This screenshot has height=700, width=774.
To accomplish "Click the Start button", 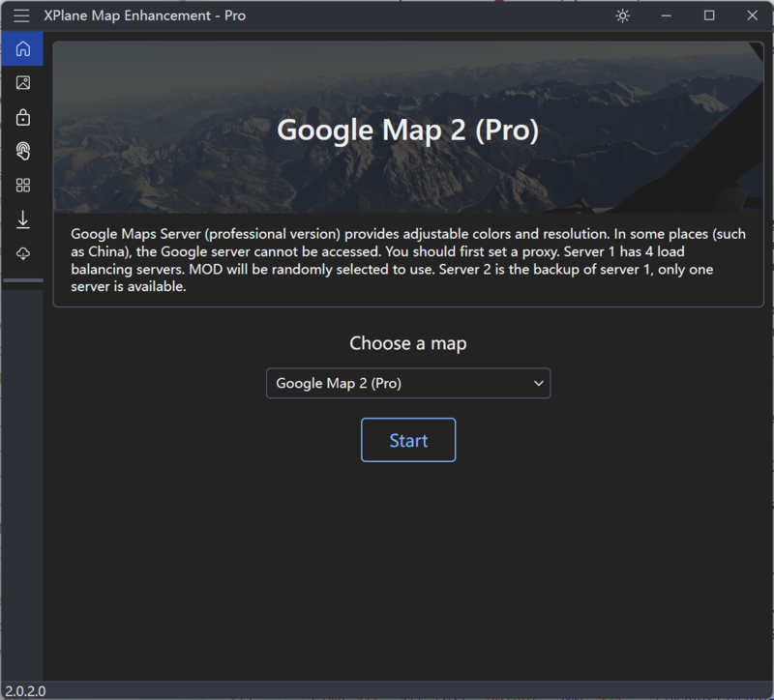I will [x=408, y=440].
